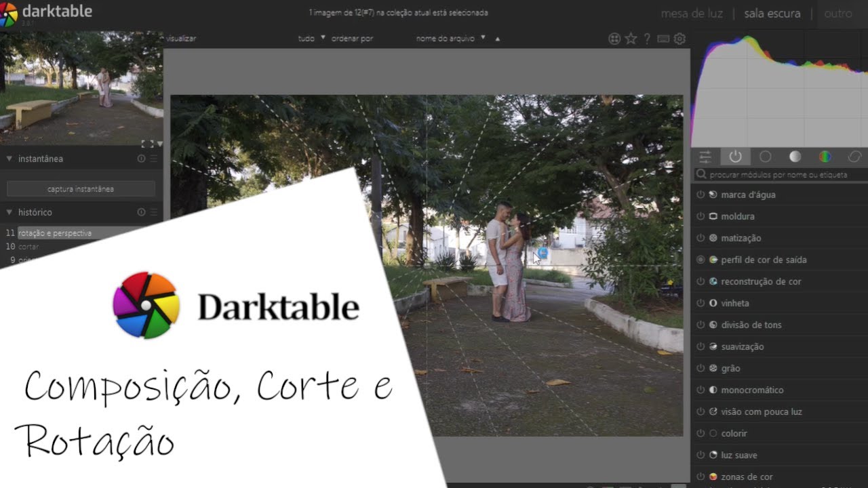Toggle the matização module on
The width and height of the screenshot is (868, 488).
[701, 238]
